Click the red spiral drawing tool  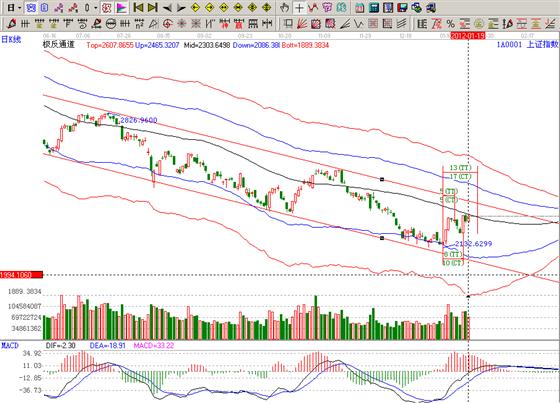click(x=168, y=24)
